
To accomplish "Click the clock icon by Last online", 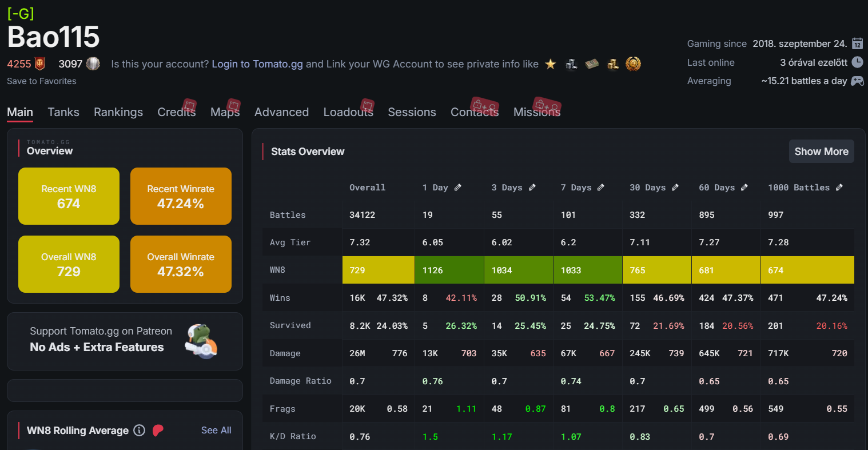I will coord(857,62).
